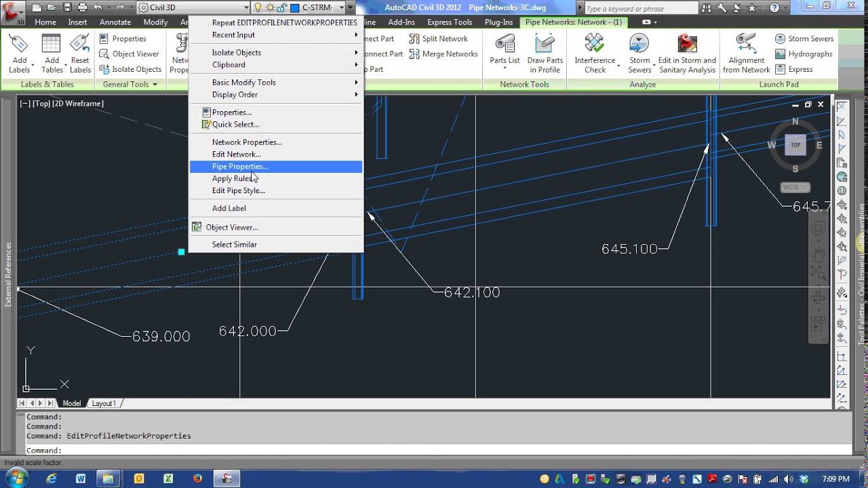Select Pipe Properties... in context menu
The image size is (868, 488).
(276, 167)
